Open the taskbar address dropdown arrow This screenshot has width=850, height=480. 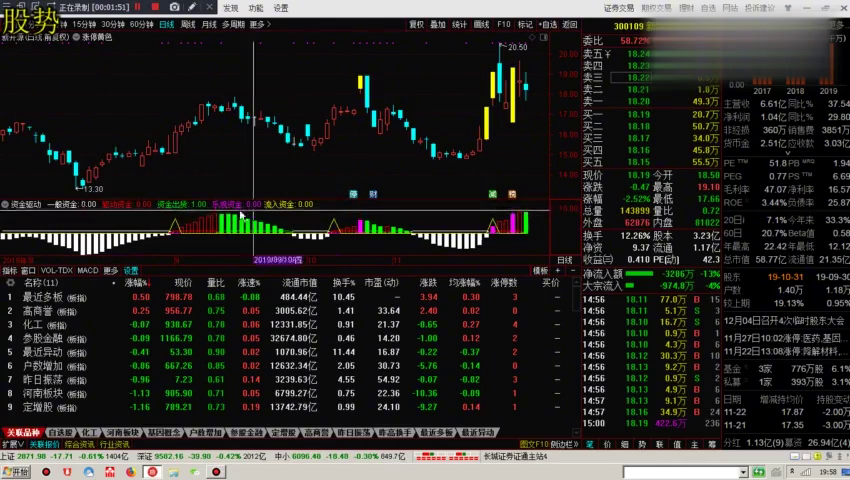pos(744,472)
